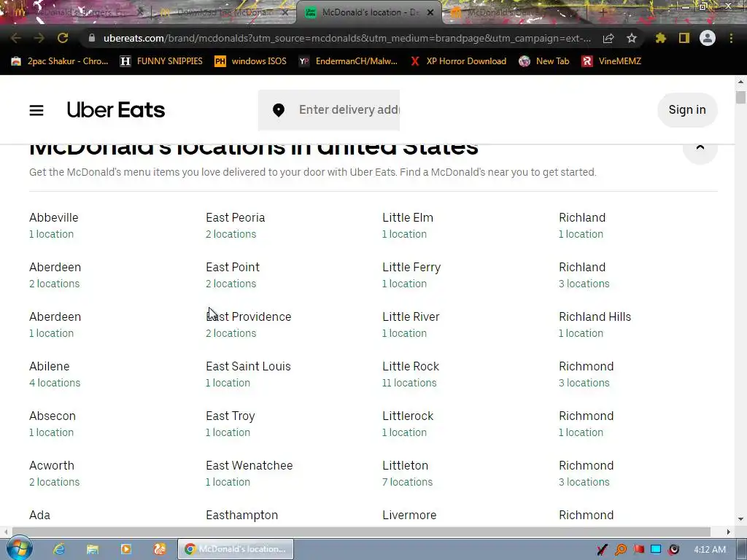
Task: Switch to the McDonald's Burgers tab
Action: click(x=77, y=12)
